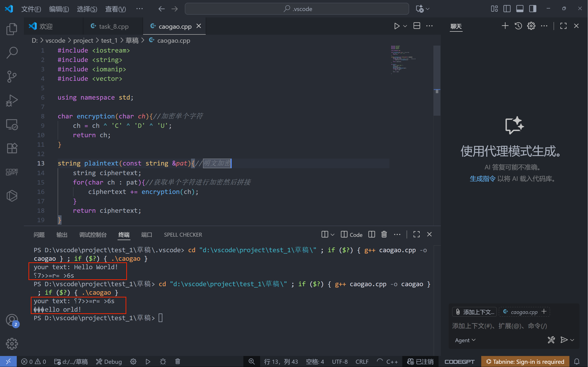Click 添加上下文 attach button

pyautogui.click(x=474, y=312)
